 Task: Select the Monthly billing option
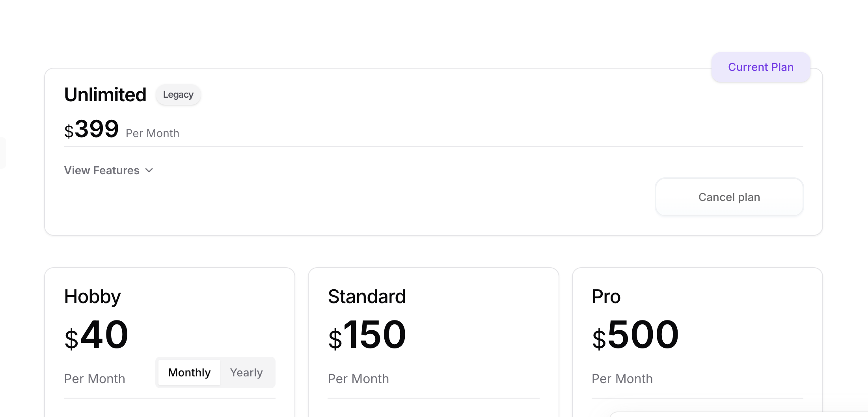(189, 372)
